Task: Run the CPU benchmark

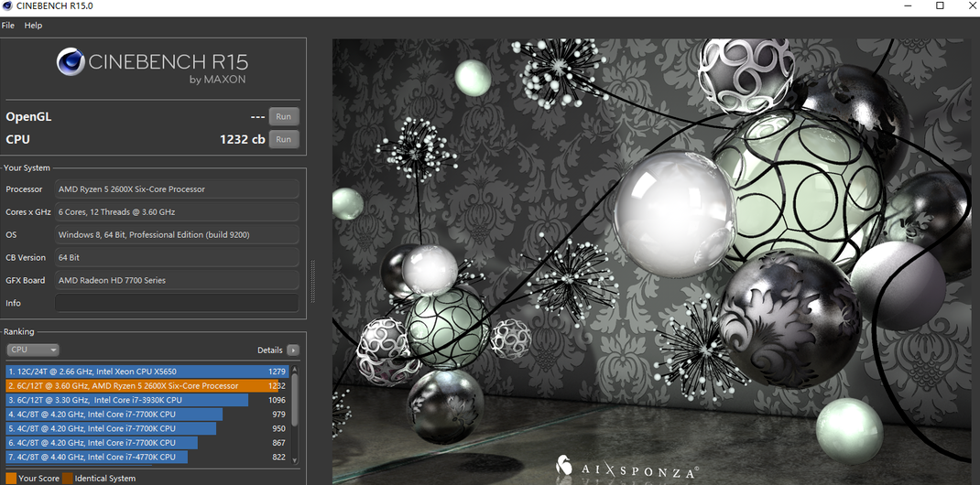Action: coord(283,140)
